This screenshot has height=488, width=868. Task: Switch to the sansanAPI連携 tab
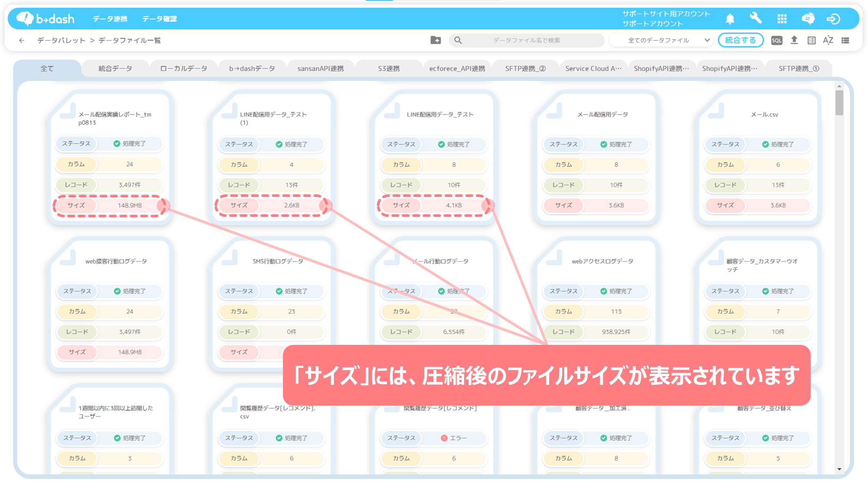320,69
